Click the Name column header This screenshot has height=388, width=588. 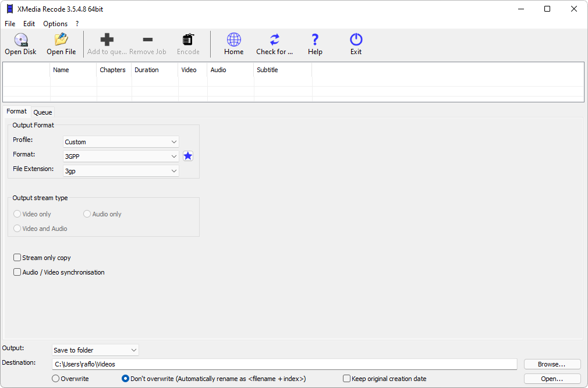point(73,70)
